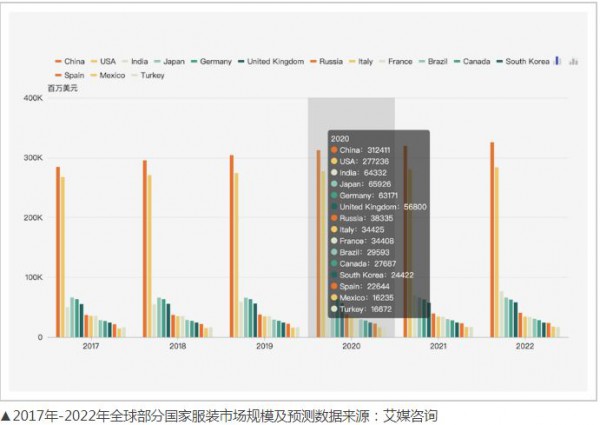
Task: Toggle France legend entry above chart
Action: pyautogui.click(x=399, y=61)
